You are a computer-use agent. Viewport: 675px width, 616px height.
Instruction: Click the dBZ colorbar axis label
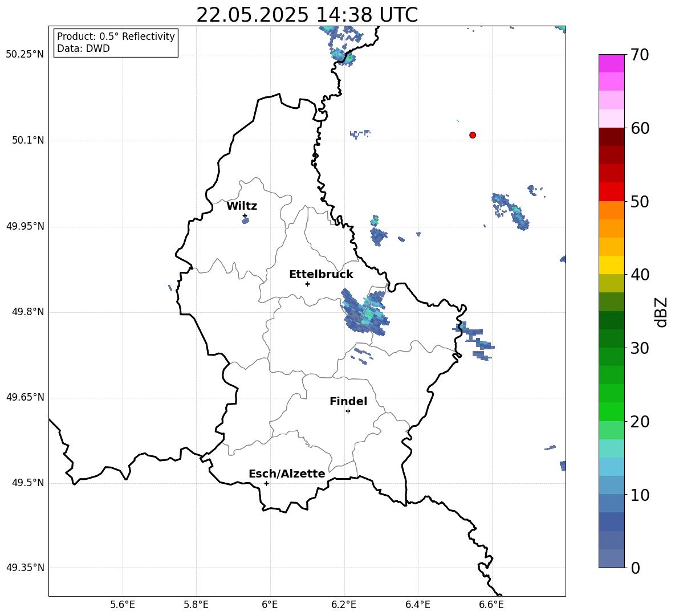(662, 312)
